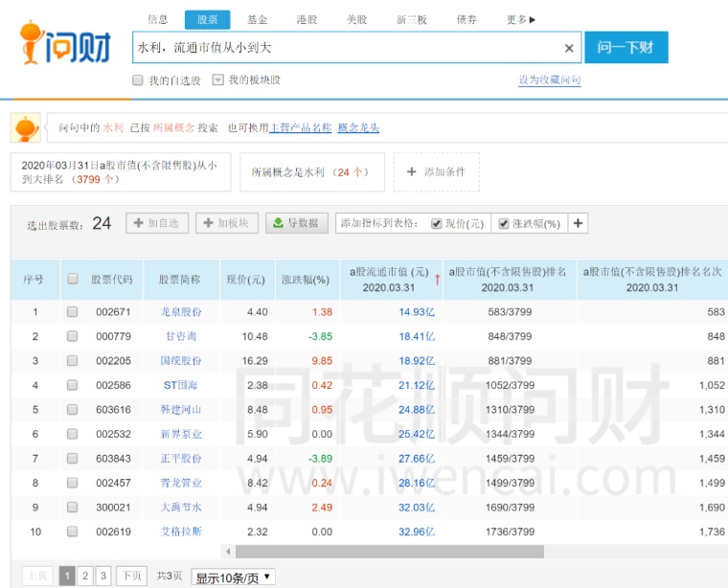Open stock 韩建河山
The width and height of the screenshot is (728, 588).
181,409
